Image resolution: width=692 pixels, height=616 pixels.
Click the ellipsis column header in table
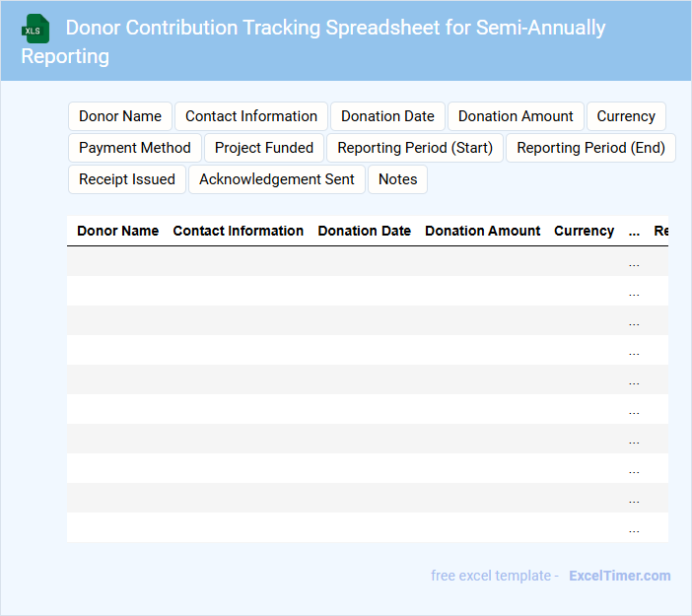click(x=634, y=231)
